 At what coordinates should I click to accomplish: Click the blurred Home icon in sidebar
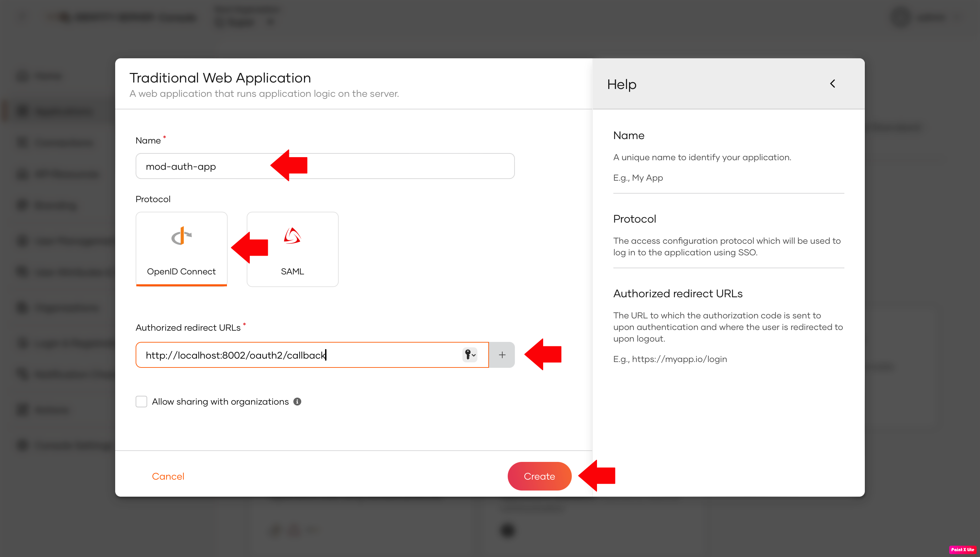pos(23,76)
